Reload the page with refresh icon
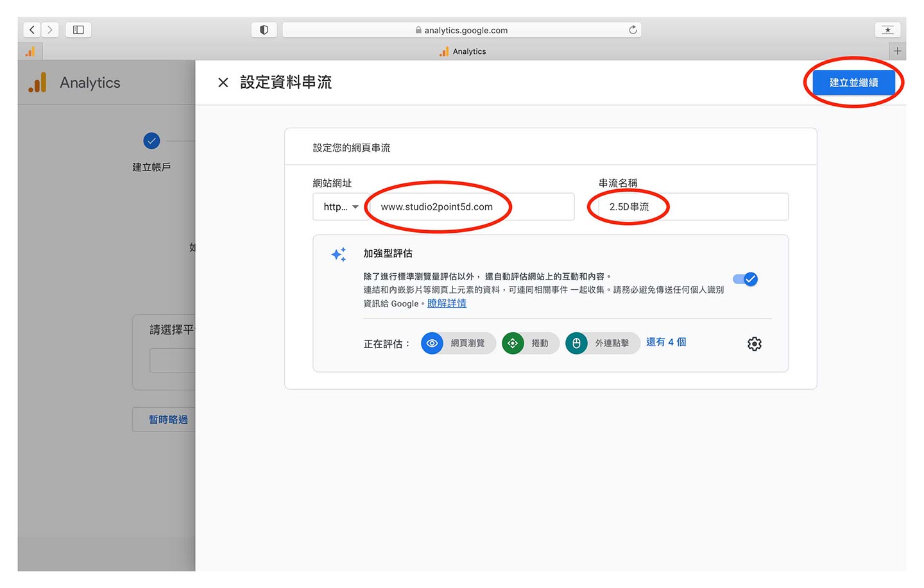This screenshot has height=588, width=924. click(633, 29)
